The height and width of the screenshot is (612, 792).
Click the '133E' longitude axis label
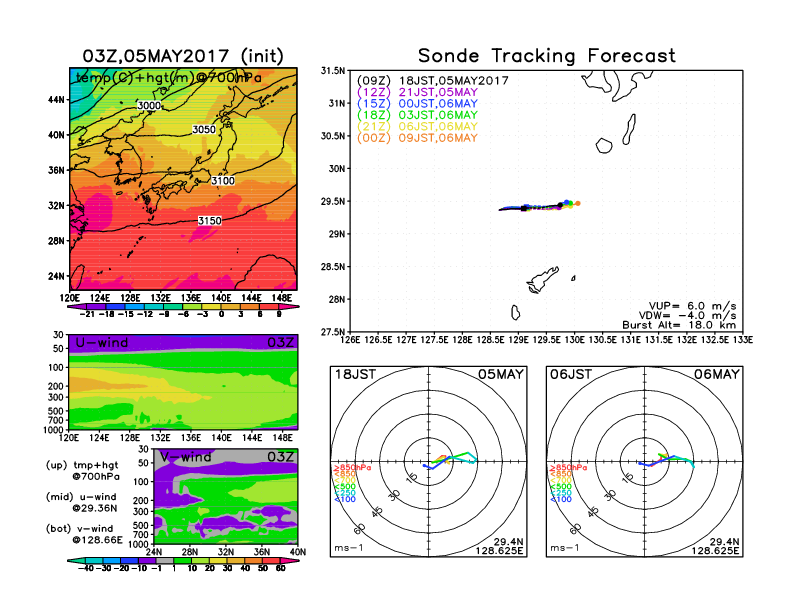coord(743,340)
